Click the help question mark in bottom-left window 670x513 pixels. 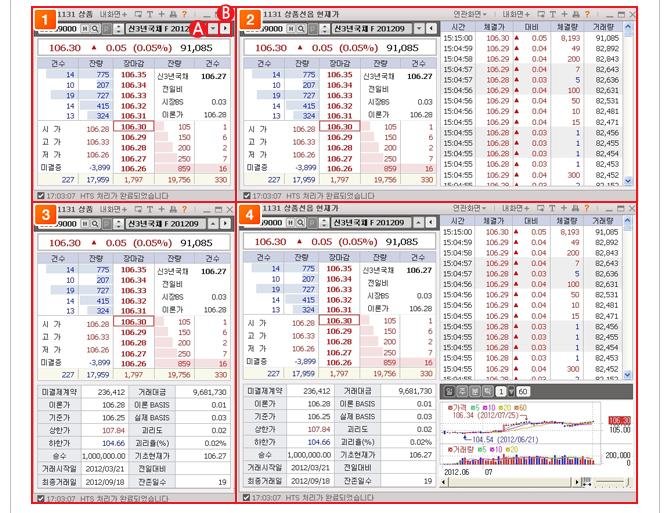185,209
